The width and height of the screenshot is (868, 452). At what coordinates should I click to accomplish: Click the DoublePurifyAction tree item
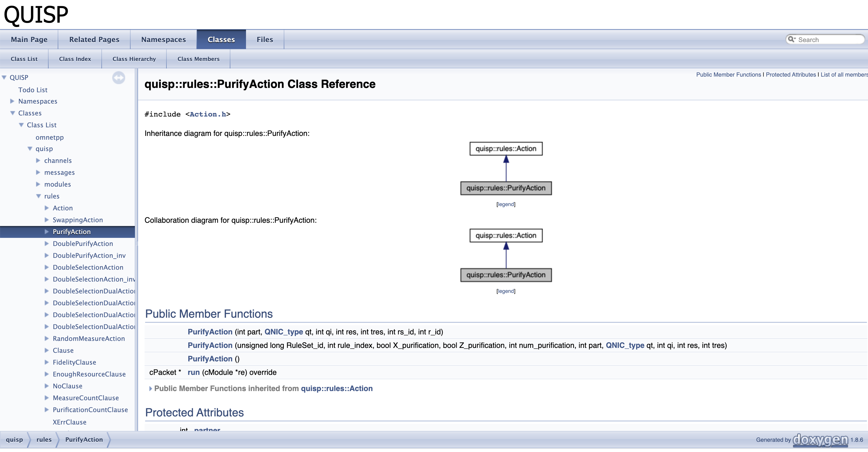[82, 244]
